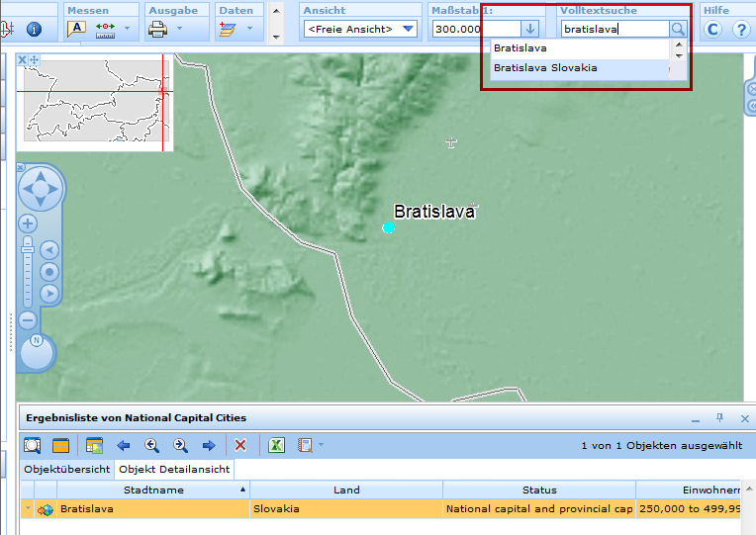
Task: Open the Freie Ansicht view dropdown
Action: (408, 29)
